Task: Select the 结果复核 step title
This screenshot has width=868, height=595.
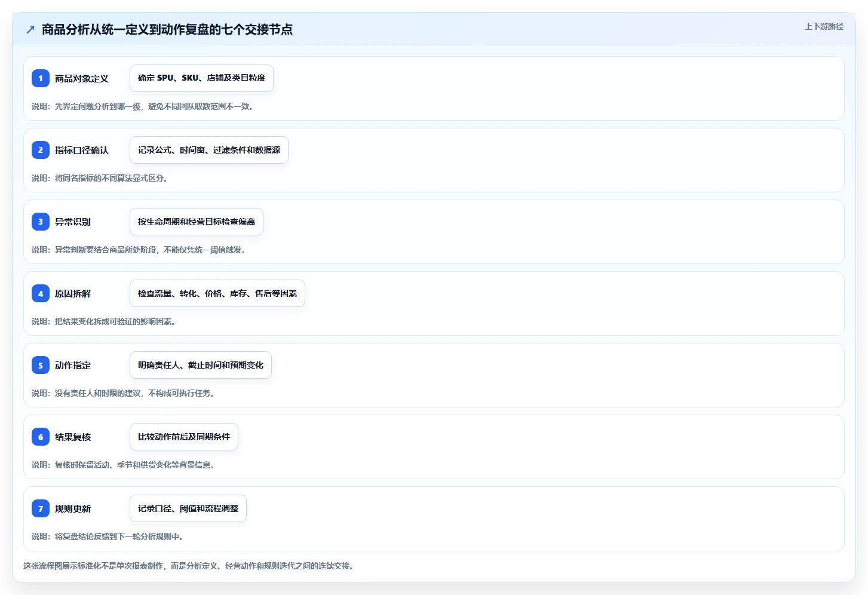Action: 73,437
